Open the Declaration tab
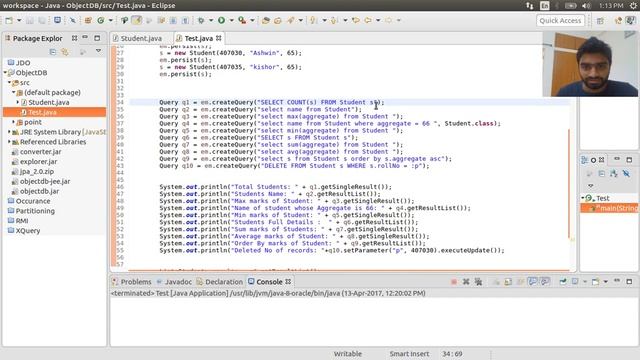This screenshot has width=640, height=360. tap(220, 282)
